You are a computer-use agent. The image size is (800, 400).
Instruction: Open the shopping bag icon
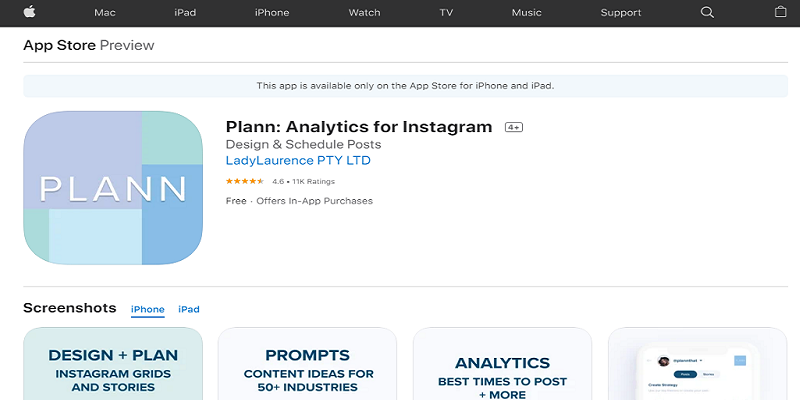coord(780,12)
